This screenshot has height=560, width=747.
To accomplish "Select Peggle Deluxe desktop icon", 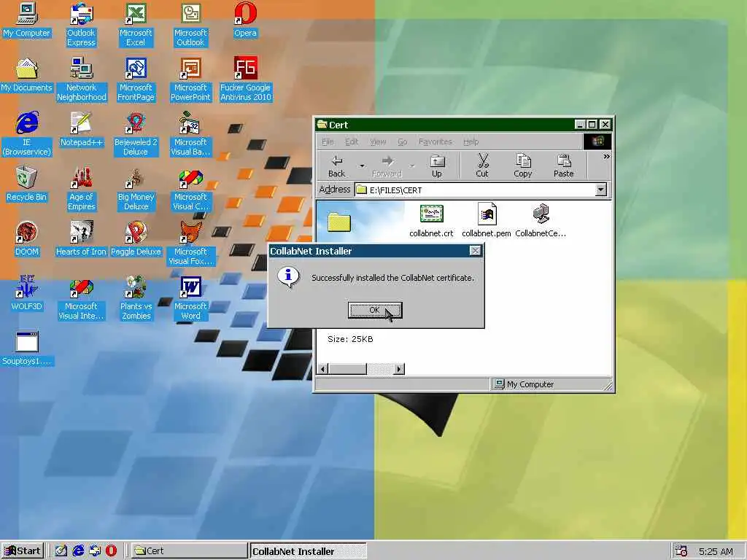I will (x=136, y=239).
